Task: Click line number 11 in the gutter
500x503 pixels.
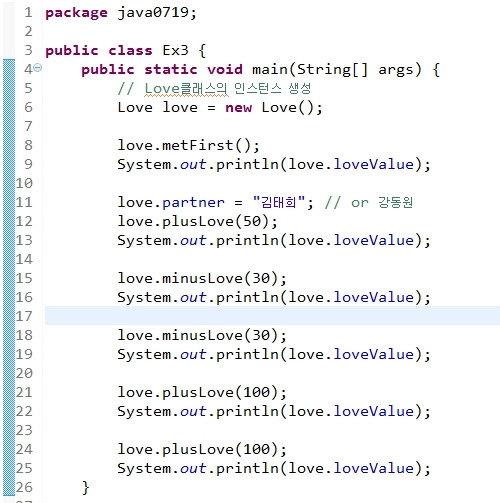Action: tap(24, 202)
